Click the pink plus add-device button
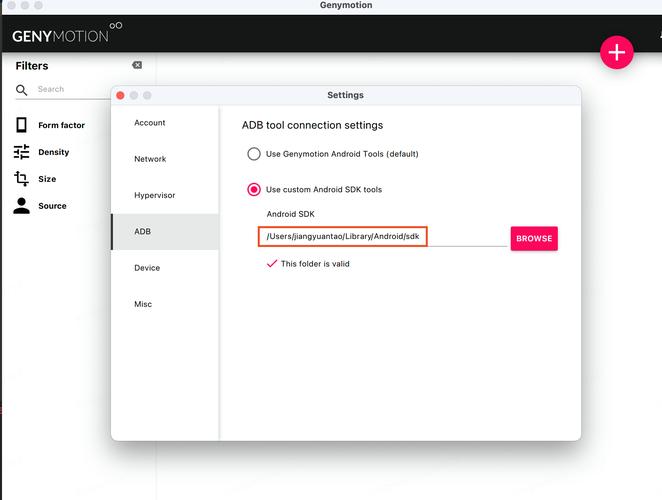 (x=616, y=52)
